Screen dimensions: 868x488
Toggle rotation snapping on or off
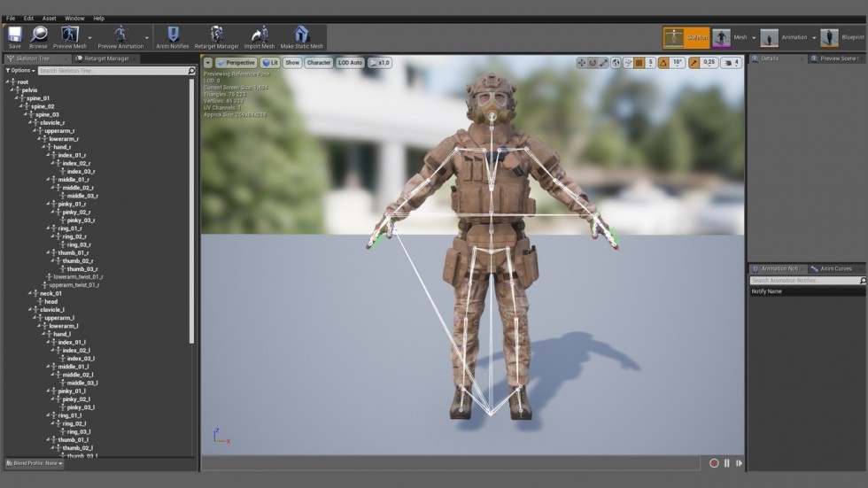(x=663, y=63)
